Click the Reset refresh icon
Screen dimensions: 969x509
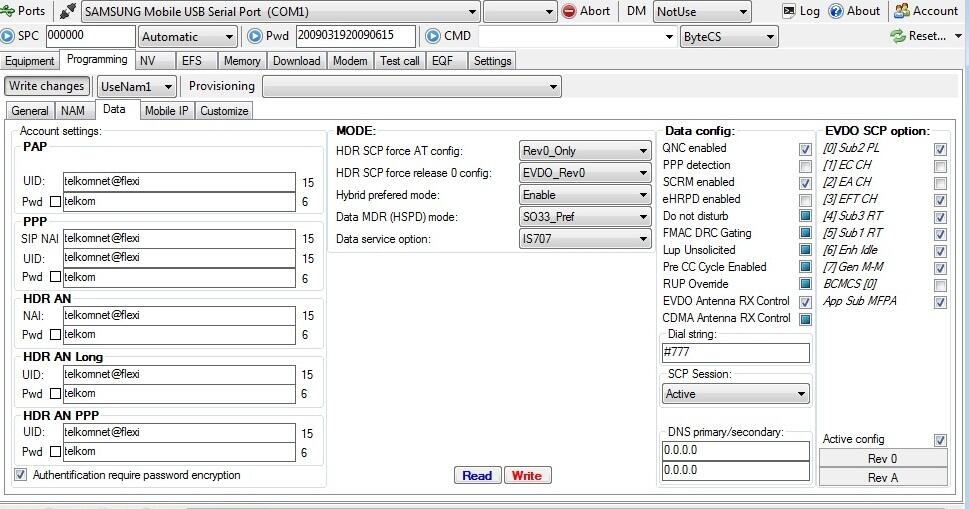[898, 36]
